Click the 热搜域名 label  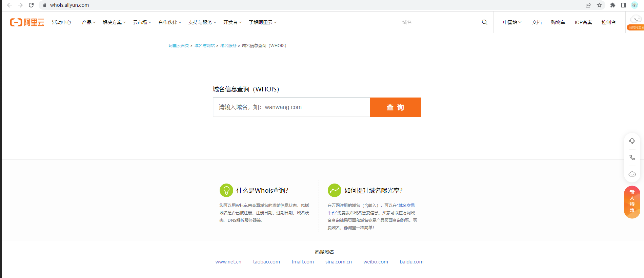point(324,252)
